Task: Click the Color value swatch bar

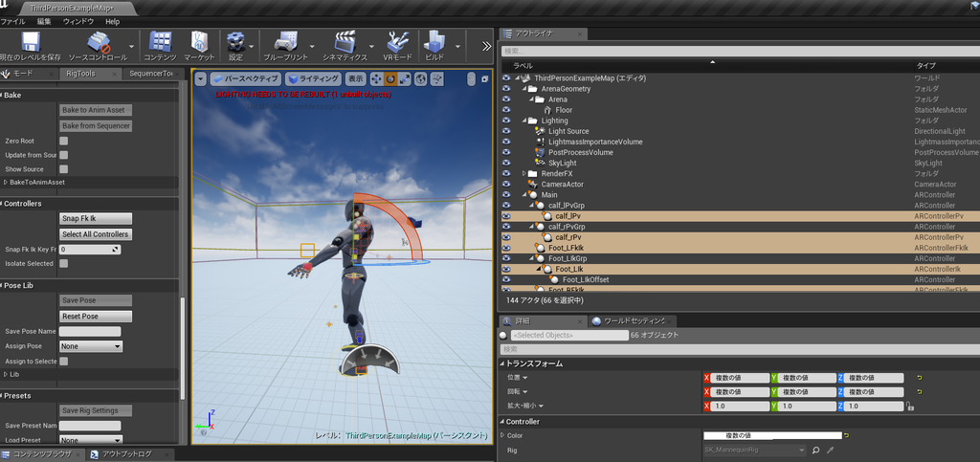Action: [x=772, y=435]
